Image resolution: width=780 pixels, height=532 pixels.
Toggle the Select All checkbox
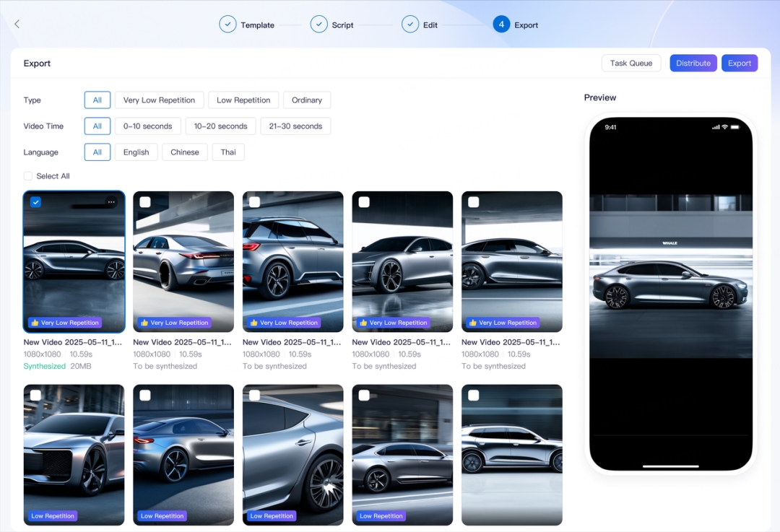pos(28,176)
